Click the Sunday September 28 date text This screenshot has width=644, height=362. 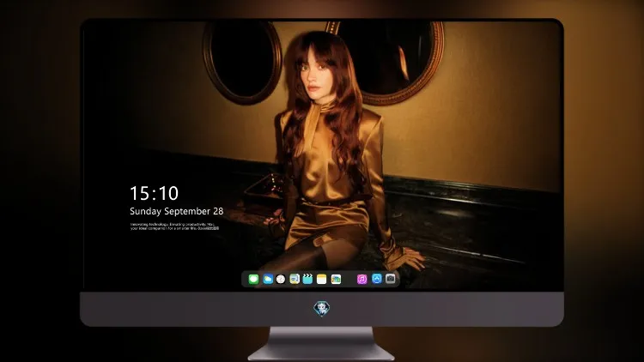177,211
